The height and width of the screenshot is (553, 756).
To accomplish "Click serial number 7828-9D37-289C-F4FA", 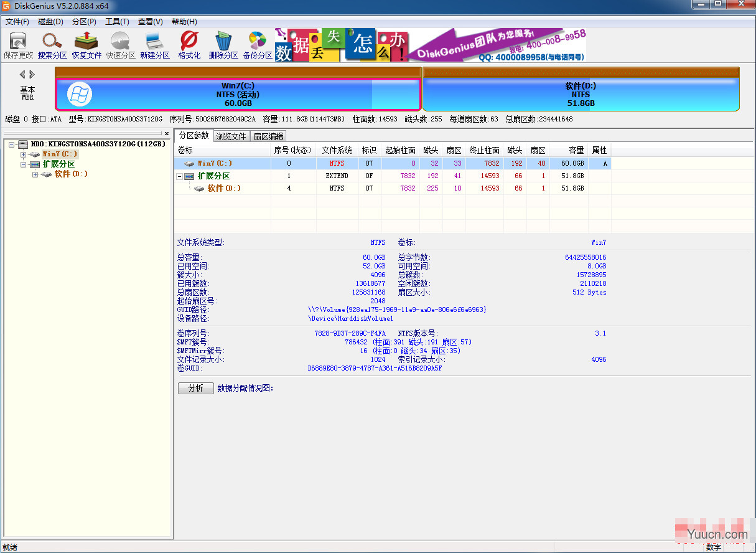I will [350, 333].
